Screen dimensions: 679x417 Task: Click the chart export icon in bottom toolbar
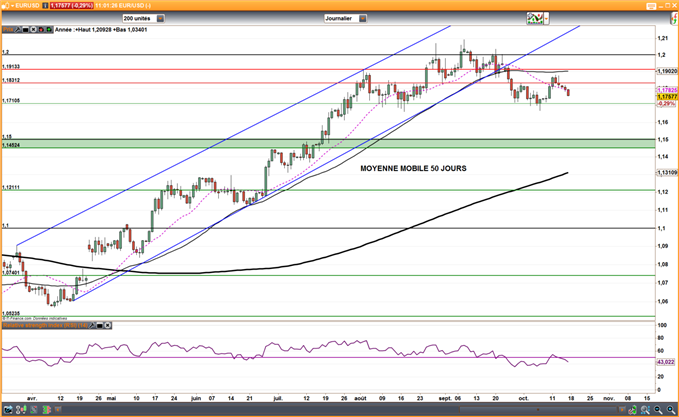(x=8, y=409)
